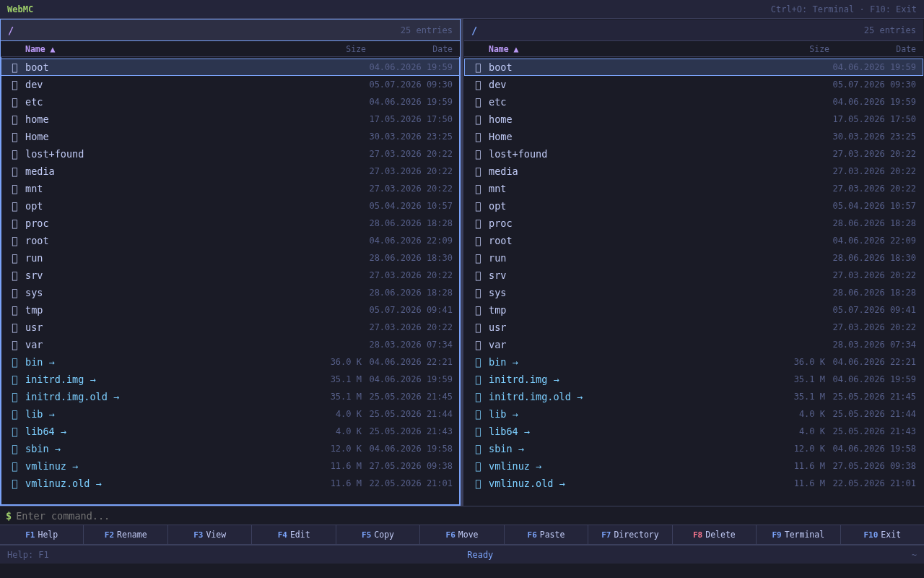Viewport: 924px width, 578px height.
Task: Click the F3 View button
Action: (210, 535)
